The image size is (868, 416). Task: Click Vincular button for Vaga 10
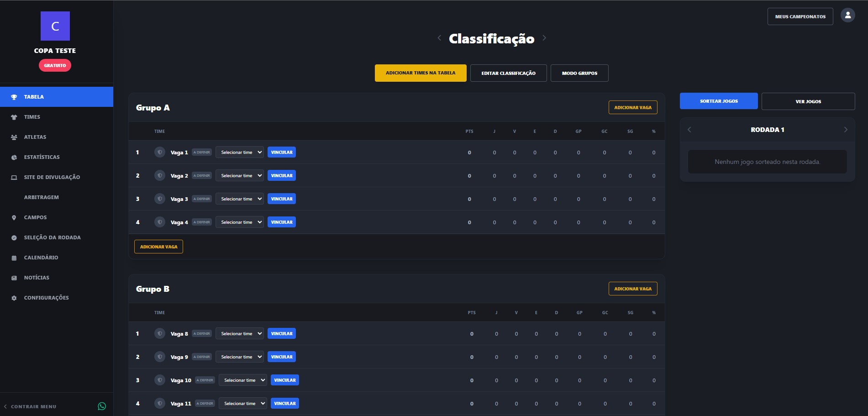click(285, 380)
